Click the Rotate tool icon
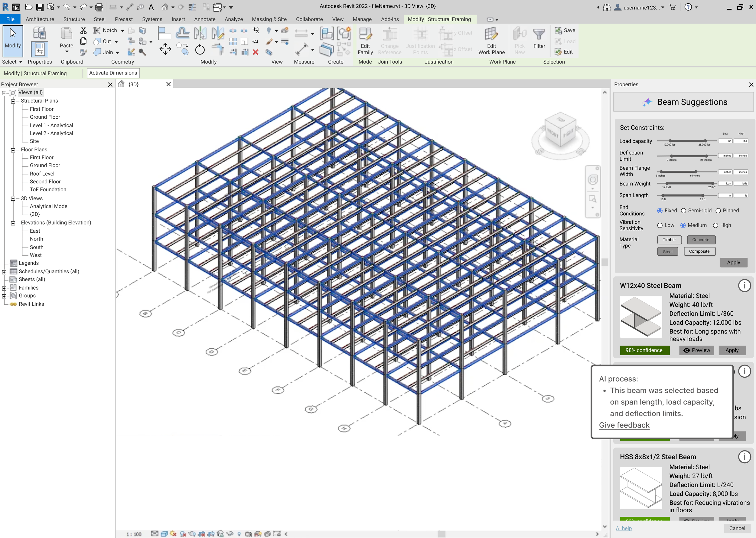The image size is (756, 538). [200, 50]
